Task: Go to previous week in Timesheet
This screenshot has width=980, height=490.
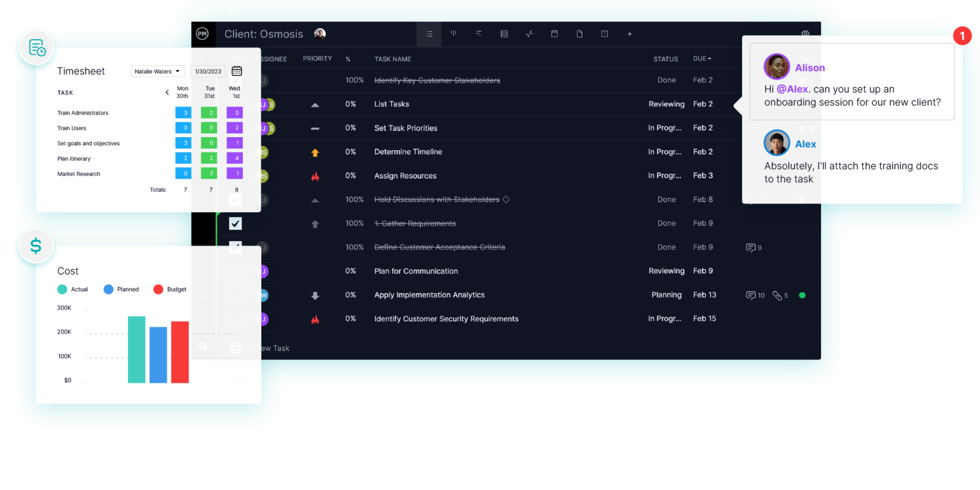Action: (167, 92)
